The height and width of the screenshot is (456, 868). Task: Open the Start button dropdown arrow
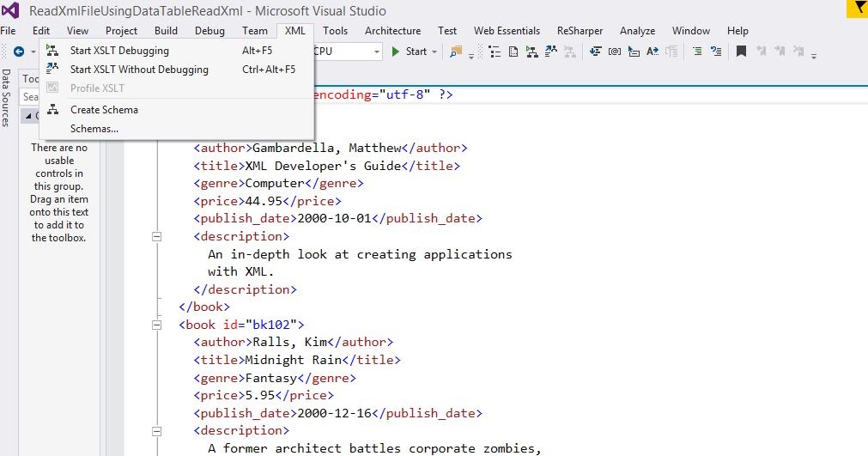(x=434, y=52)
